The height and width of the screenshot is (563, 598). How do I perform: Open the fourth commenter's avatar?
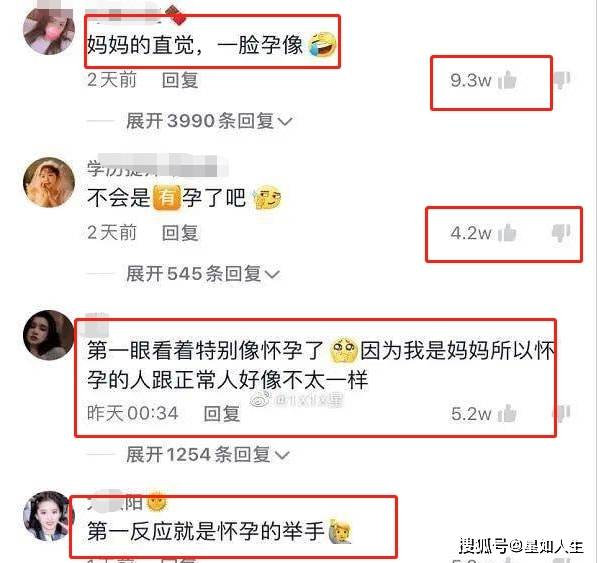click(x=48, y=516)
